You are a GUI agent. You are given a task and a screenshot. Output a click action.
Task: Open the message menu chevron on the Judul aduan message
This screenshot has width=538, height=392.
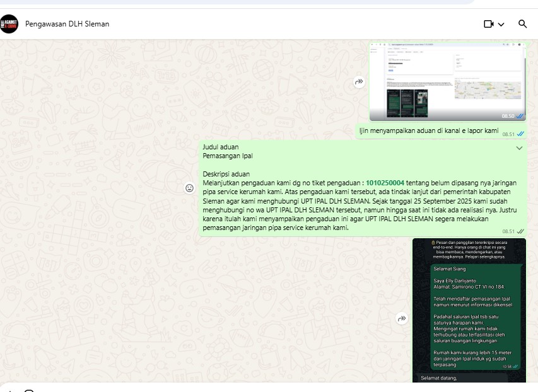[519, 148]
